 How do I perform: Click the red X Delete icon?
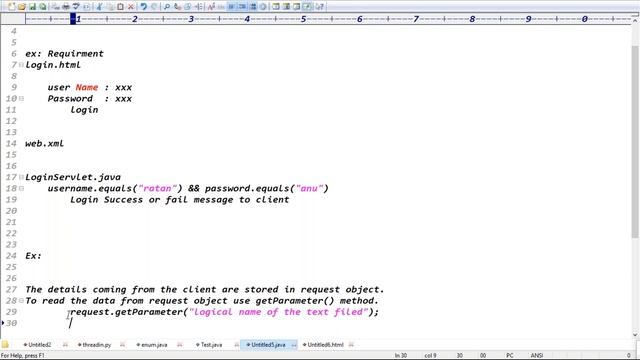[x=131, y=7]
